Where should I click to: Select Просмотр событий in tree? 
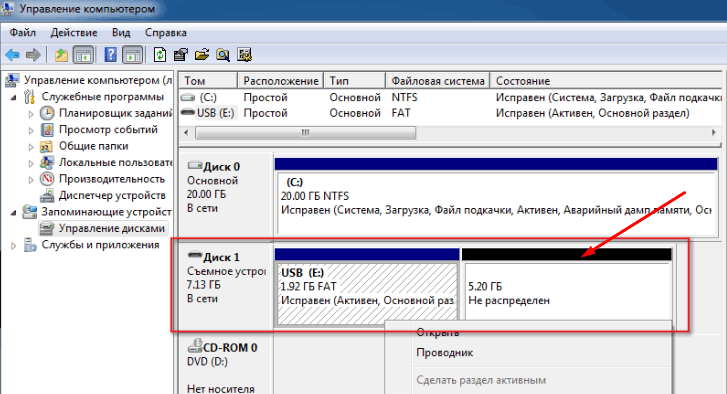click(108, 130)
